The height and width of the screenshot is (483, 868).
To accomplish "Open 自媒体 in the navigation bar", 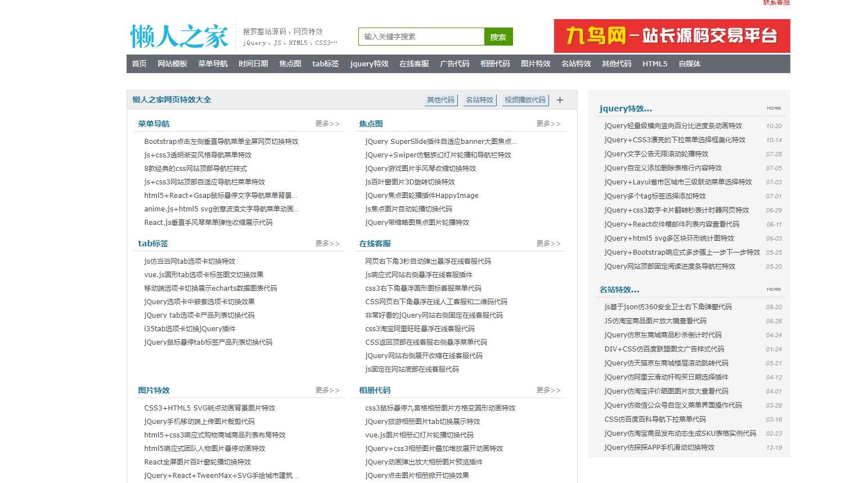I will coord(690,64).
